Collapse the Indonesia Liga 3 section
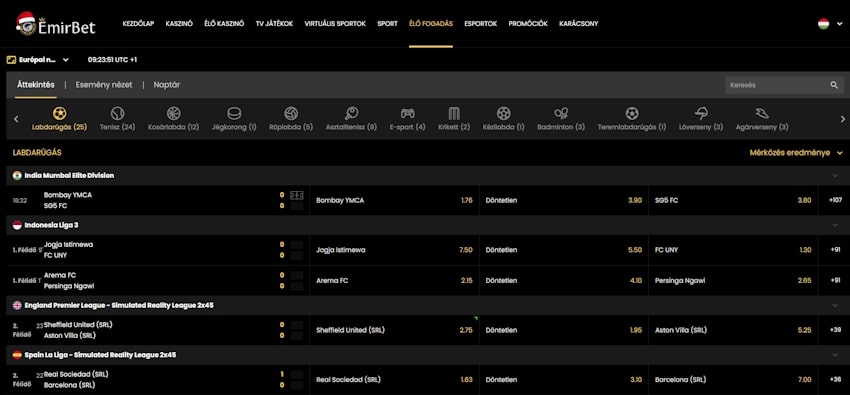The image size is (850, 395). click(x=835, y=225)
